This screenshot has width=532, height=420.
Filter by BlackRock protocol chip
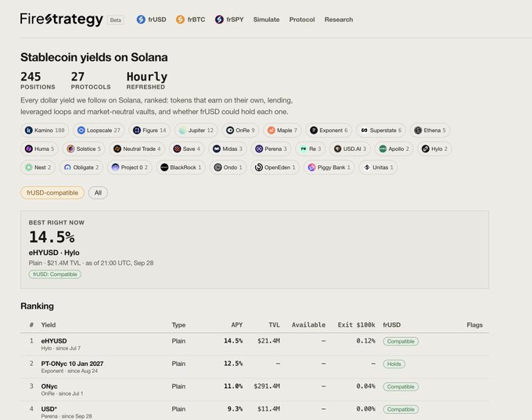(181, 167)
